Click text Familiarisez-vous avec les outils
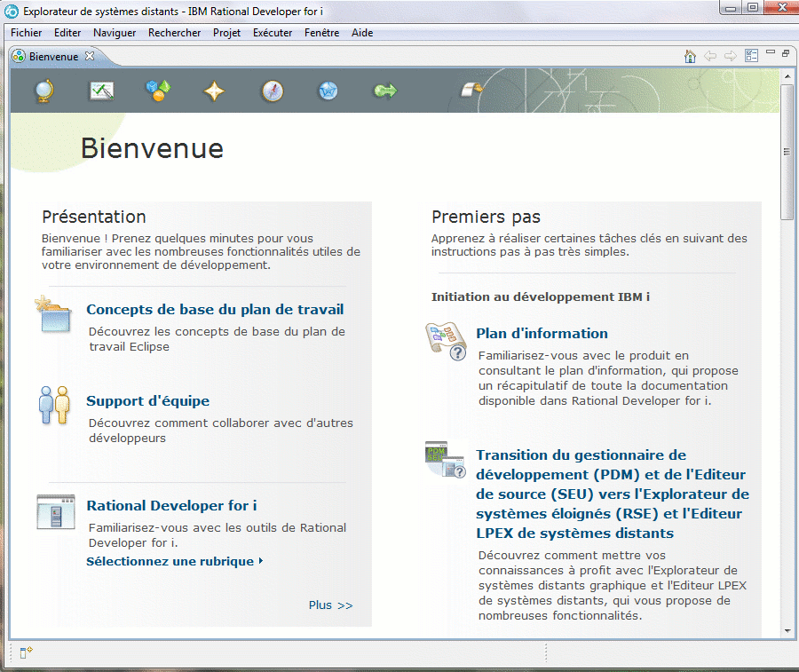This screenshot has height=672, width=799. (x=218, y=535)
